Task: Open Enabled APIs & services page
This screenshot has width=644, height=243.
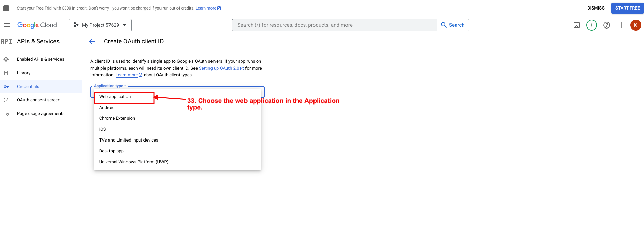Action: (40, 59)
